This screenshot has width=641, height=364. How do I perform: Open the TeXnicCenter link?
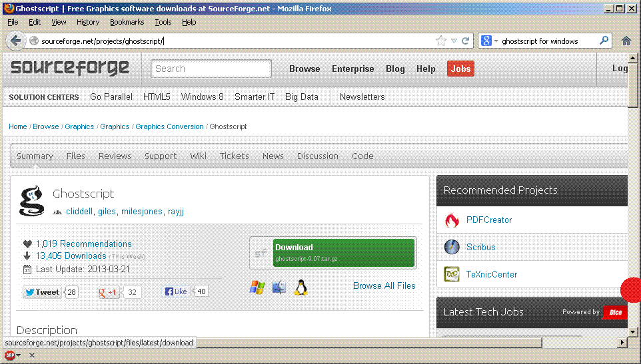492,274
